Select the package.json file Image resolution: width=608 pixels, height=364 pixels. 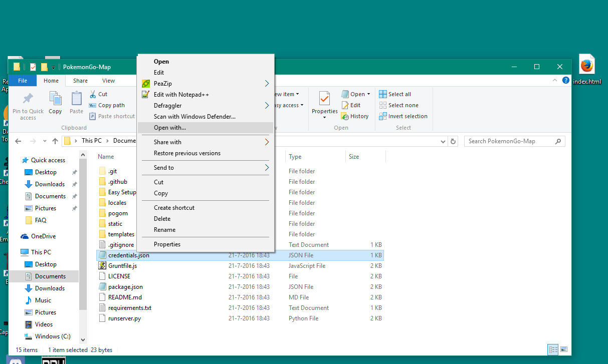[x=241, y=287]
